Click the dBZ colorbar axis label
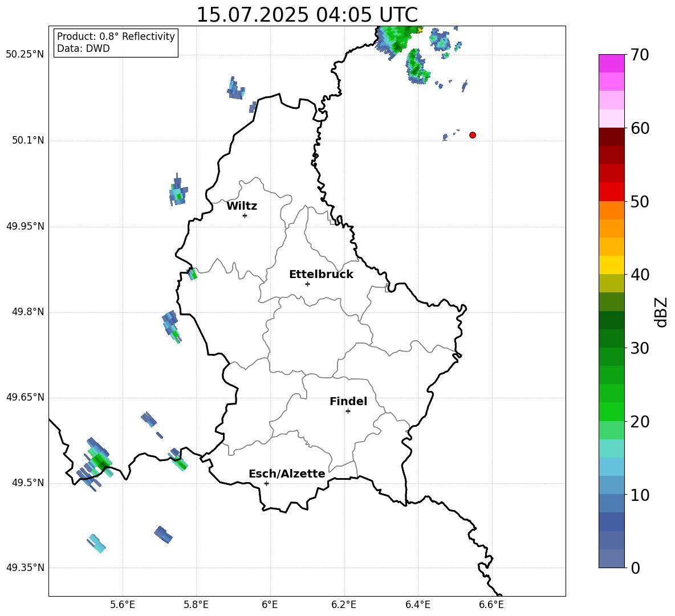Screen dimensions: 675x616 click(x=662, y=312)
